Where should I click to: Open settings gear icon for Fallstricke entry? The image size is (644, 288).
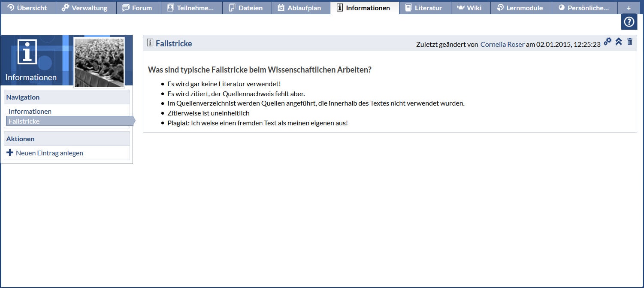tap(608, 42)
